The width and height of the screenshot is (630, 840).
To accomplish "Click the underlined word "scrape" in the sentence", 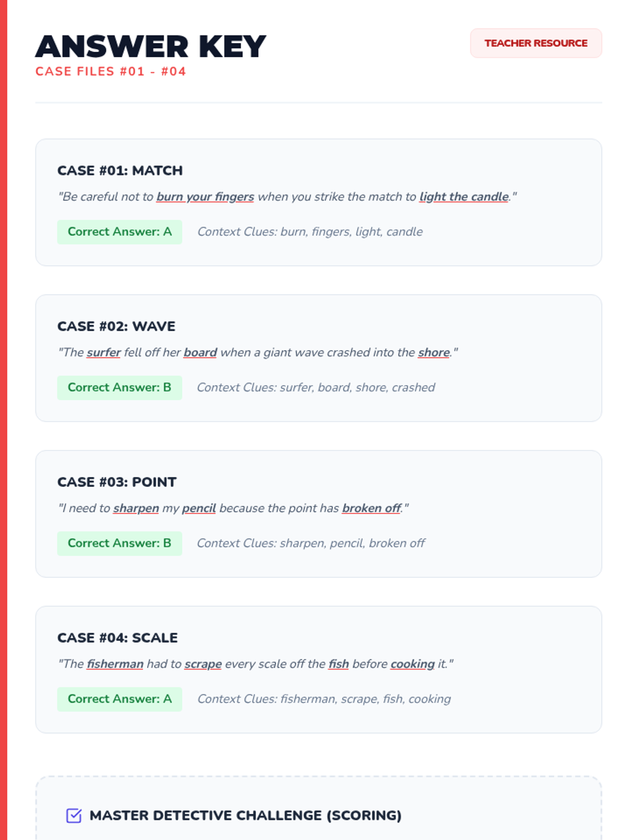I will [x=203, y=664].
